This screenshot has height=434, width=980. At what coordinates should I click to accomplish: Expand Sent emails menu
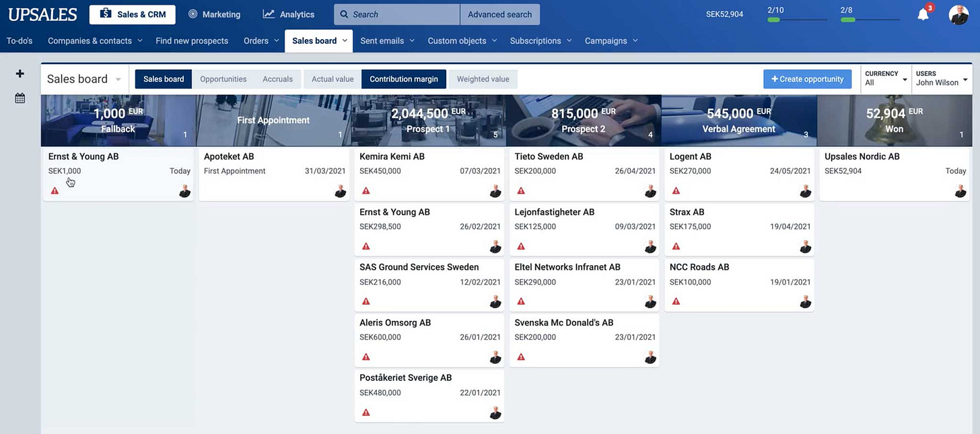tap(387, 40)
